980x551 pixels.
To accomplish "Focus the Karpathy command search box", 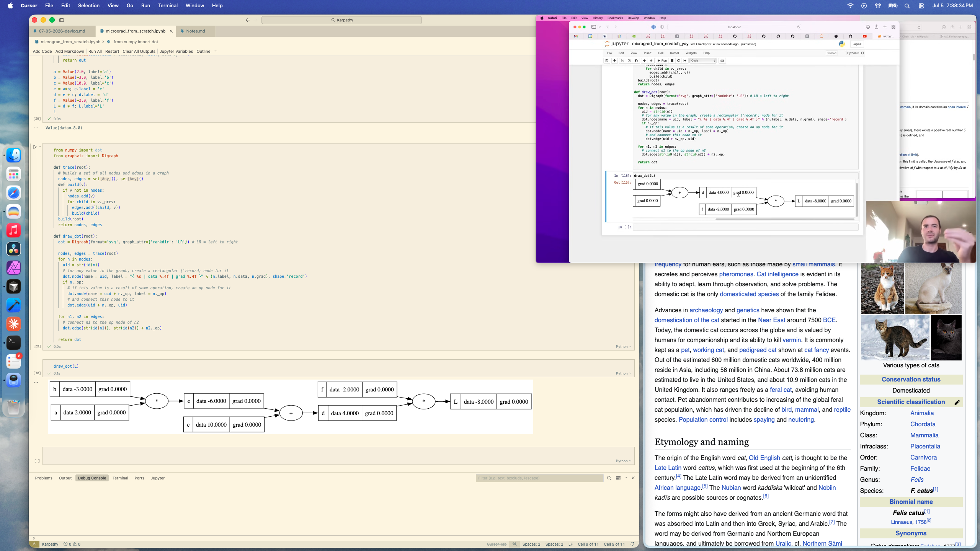I will (x=341, y=20).
